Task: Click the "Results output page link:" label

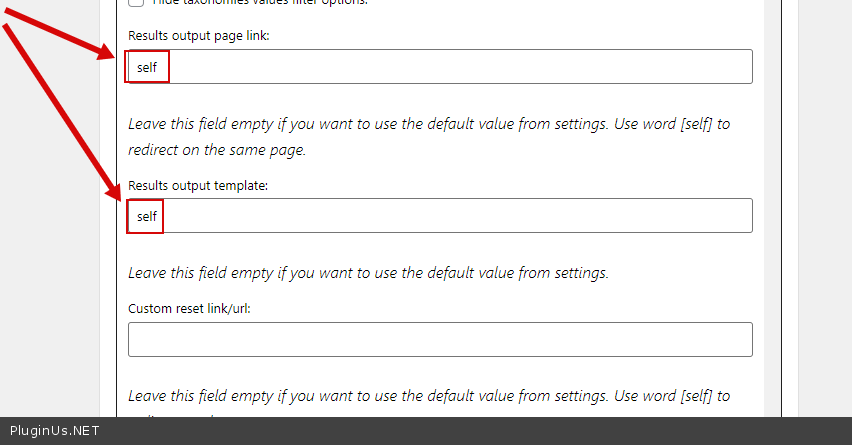Action: tap(199, 35)
